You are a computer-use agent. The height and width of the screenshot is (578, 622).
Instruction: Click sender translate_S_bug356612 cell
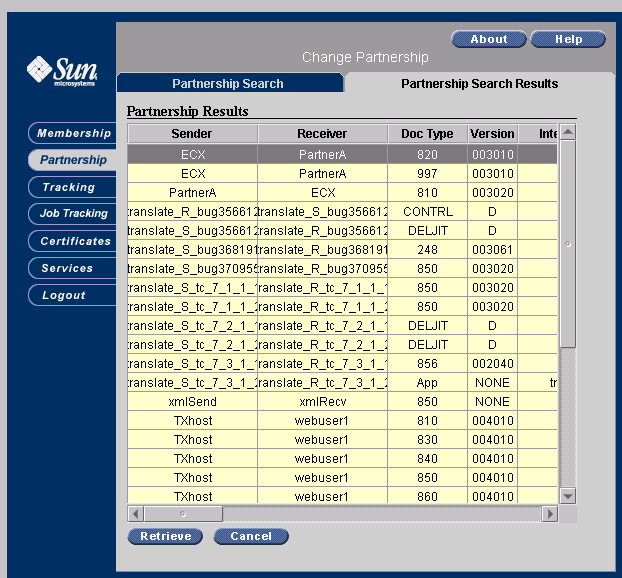coord(192,230)
